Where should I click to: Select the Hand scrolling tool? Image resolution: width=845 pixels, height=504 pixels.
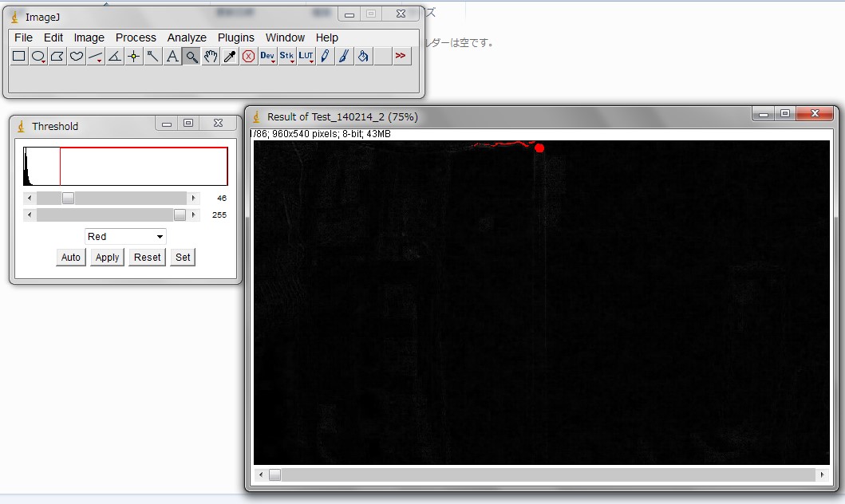[210, 56]
